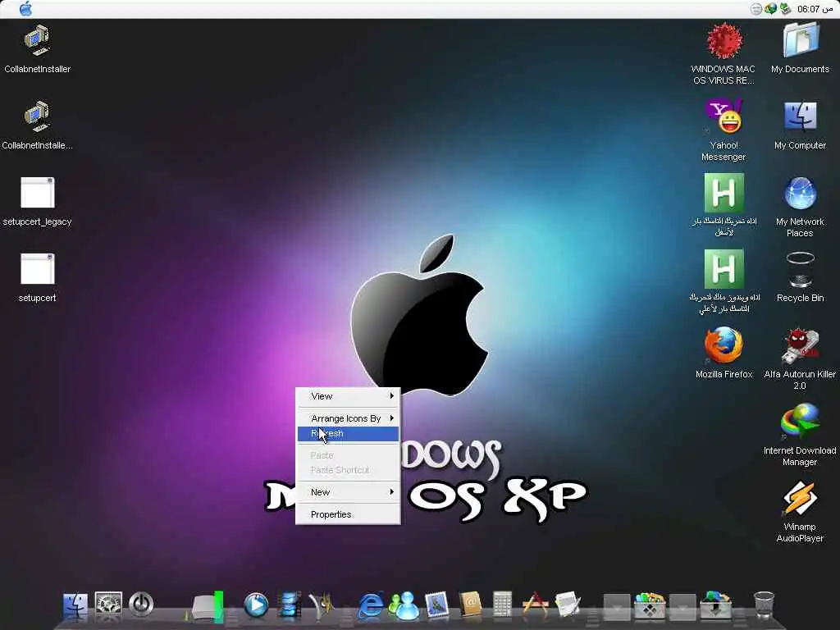Image resolution: width=840 pixels, height=630 pixels.
Task: Click the greyed-out Paste menu entry
Action: pyautogui.click(x=348, y=455)
